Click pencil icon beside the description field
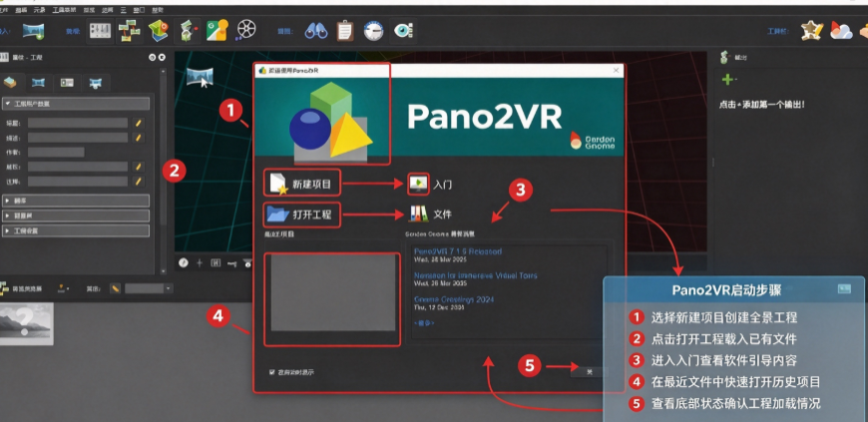Viewport: 868px width, 422px height. point(139,138)
